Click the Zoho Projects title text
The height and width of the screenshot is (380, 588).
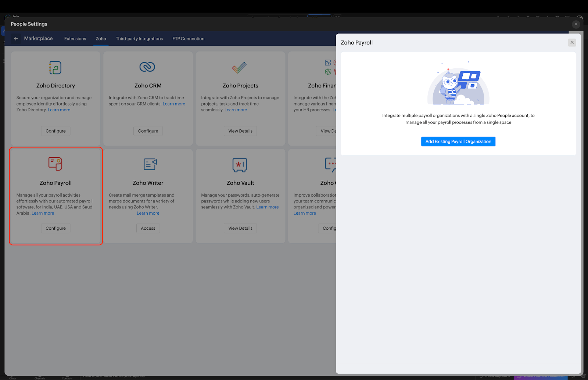[x=240, y=86]
